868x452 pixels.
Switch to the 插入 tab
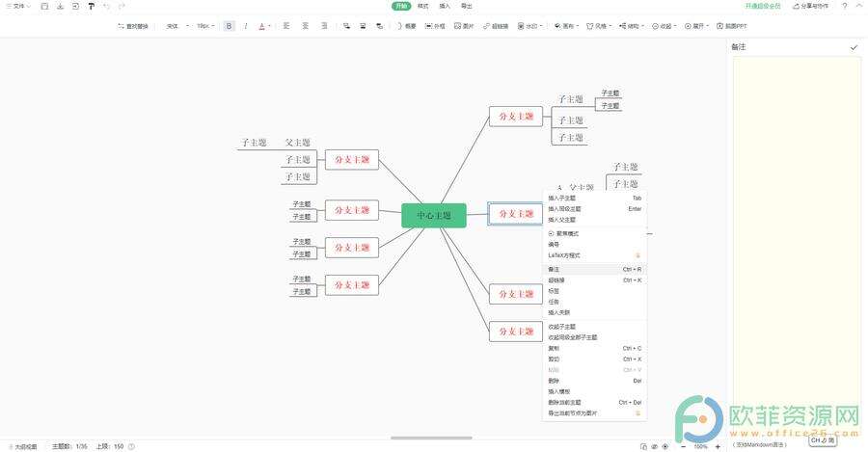(445, 6)
